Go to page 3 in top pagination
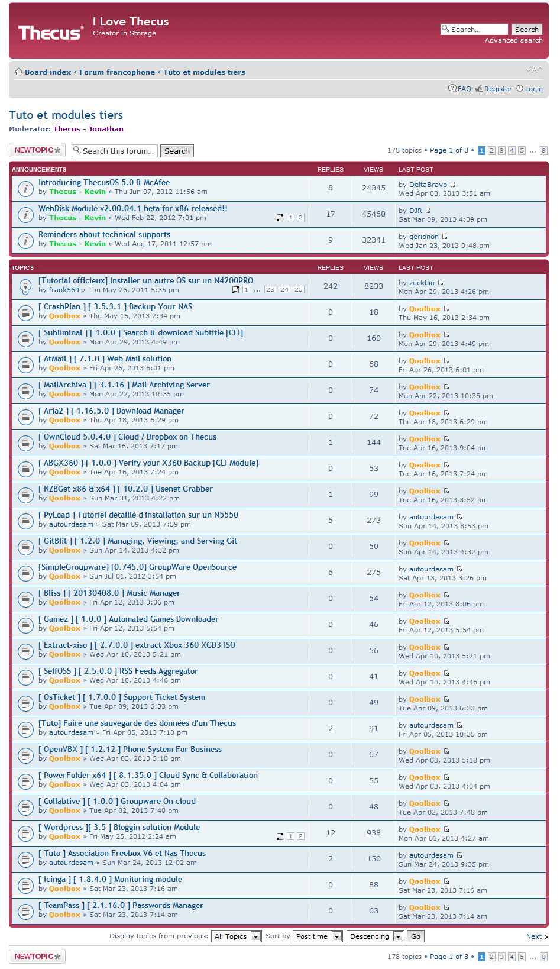The width and height of the screenshot is (560, 969). [x=501, y=150]
